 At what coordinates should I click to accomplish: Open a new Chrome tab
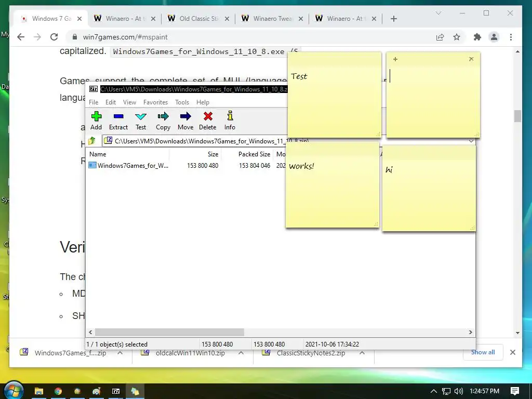pyautogui.click(x=394, y=19)
